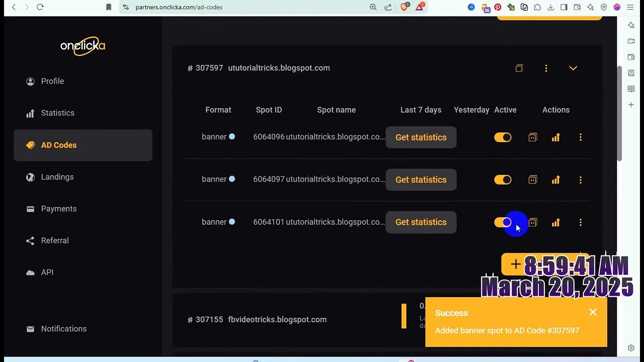The image size is (644, 362).
Task: Click the Yesterday column header
Action: click(x=471, y=110)
